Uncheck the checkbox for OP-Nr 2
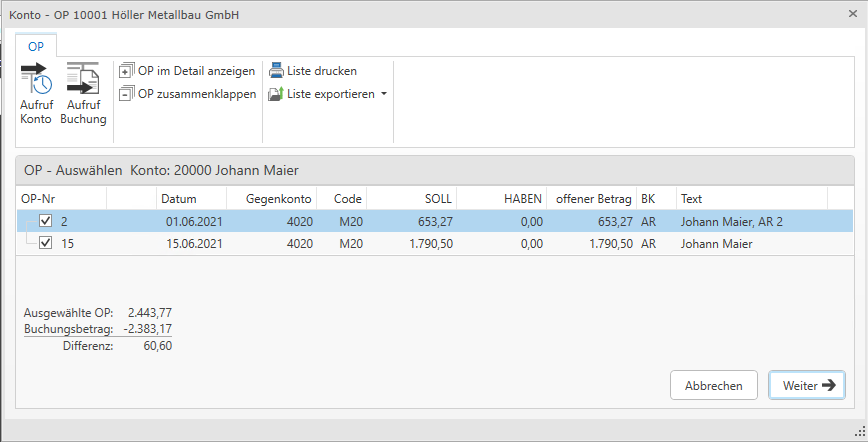The image size is (868, 442). (x=45, y=221)
